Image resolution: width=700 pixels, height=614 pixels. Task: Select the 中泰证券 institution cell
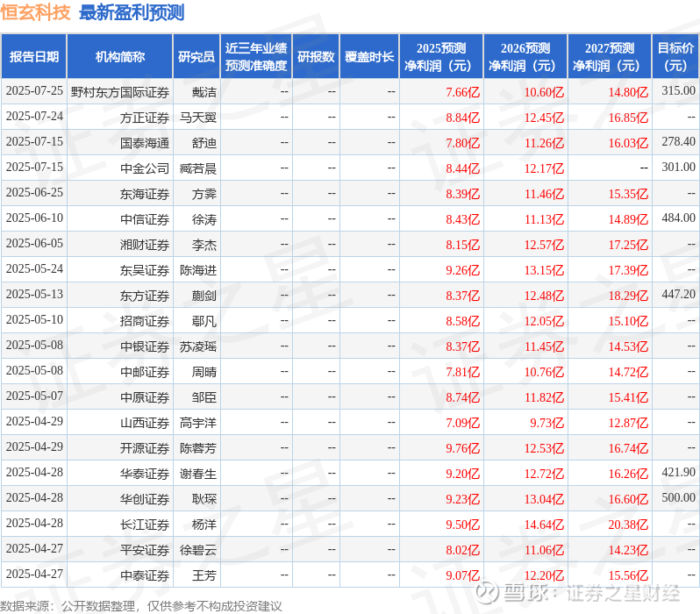pos(119,575)
